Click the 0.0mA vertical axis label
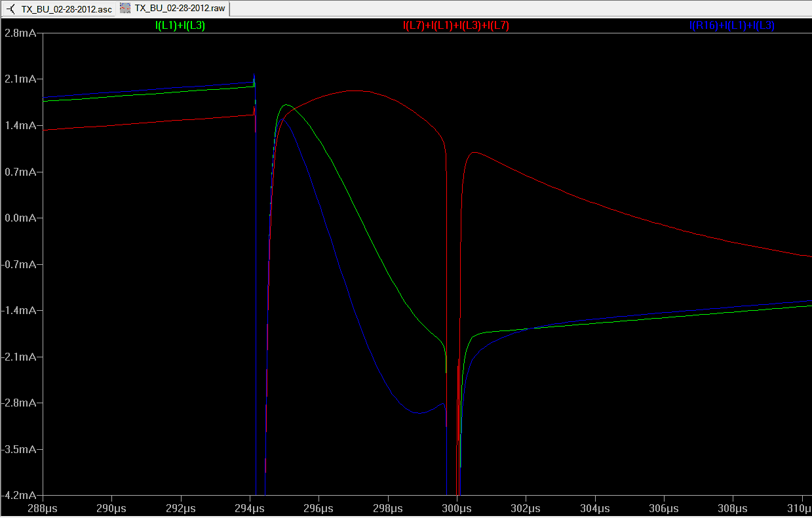This screenshot has height=518, width=812. tap(20, 218)
